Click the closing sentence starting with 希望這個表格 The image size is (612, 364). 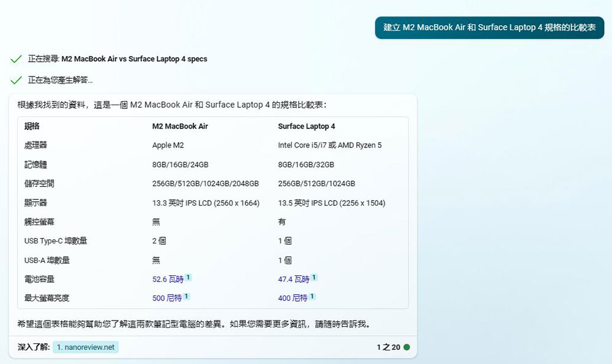194,324
